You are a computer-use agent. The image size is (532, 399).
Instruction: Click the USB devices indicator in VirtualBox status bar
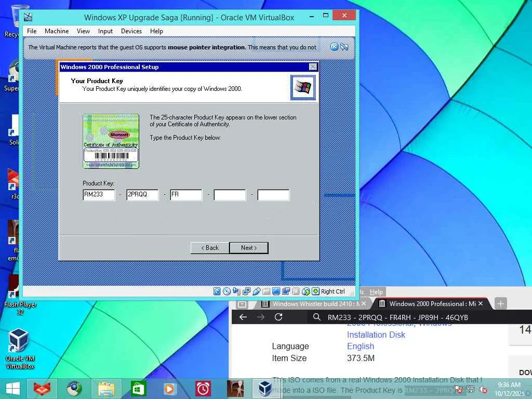coord(257,291)
